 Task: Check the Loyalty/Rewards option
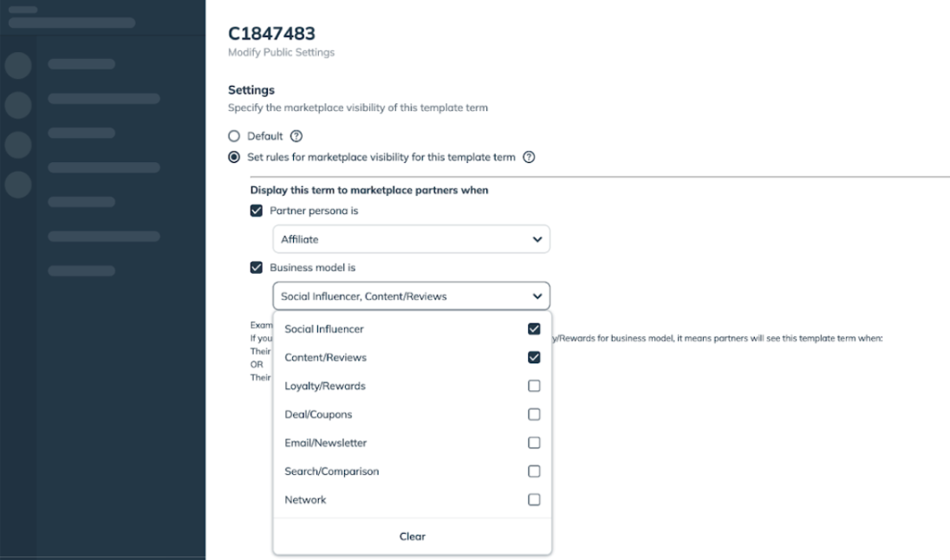(x=534, y=386)
